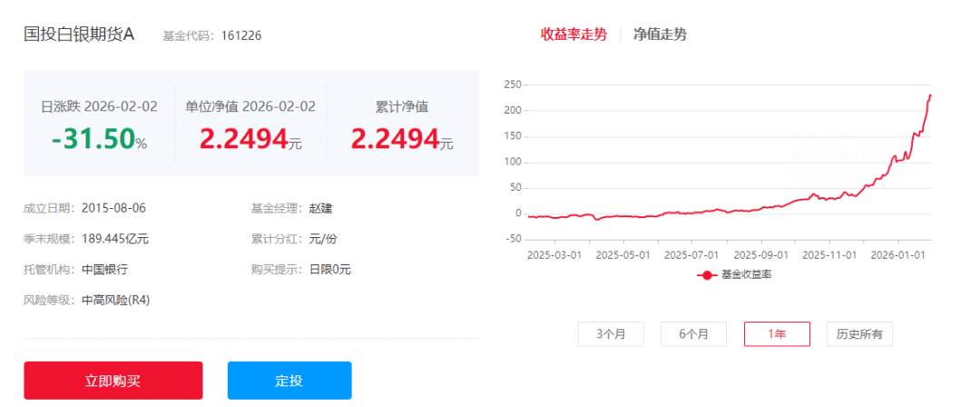
Task: Click the blue 定投 button
Action: coord(289,381)
